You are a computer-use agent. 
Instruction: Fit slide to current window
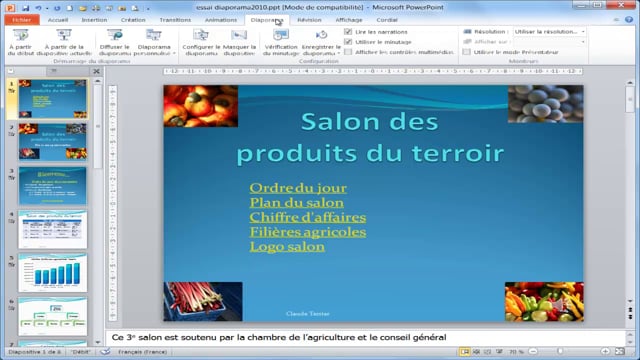[x=620, y=351]
